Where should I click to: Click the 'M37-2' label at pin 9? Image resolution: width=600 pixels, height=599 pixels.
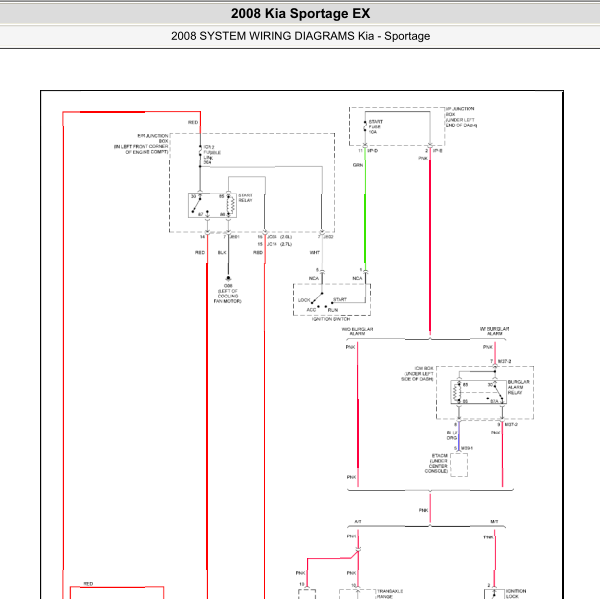tap(511, 424)
